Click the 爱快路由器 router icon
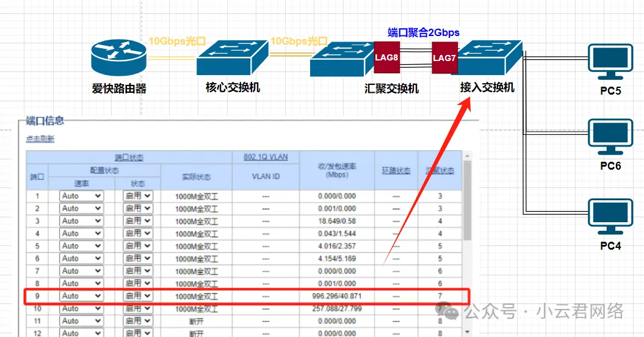This screenshot has height=337, width=644. pos(119,58)
